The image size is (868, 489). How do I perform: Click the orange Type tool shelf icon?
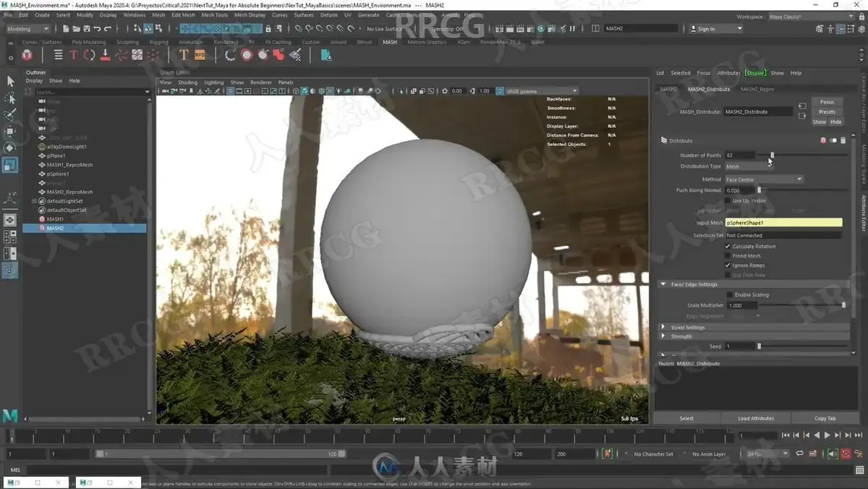tap(184, 55)
